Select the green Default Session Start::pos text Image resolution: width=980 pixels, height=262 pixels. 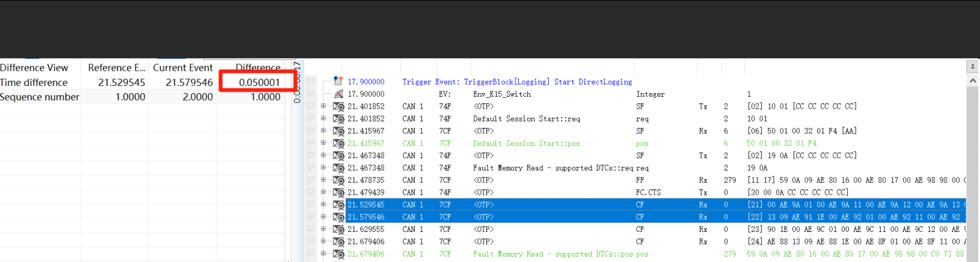pos(526,144)
